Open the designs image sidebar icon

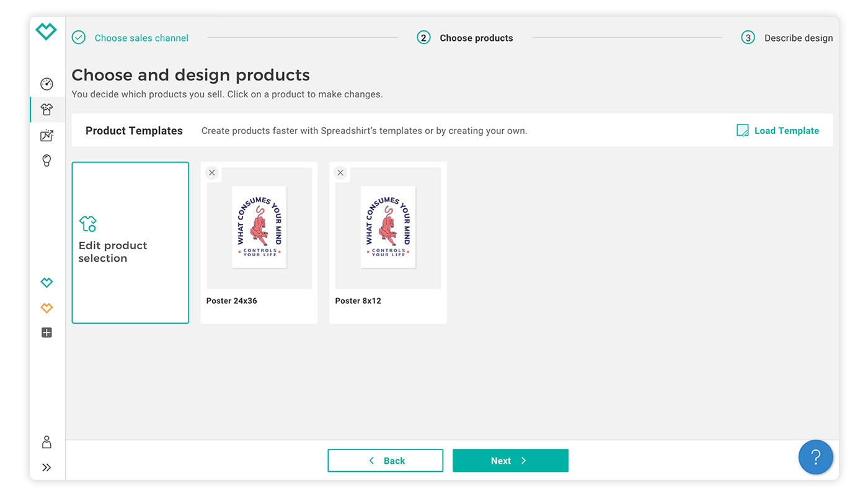coord(46,135)
